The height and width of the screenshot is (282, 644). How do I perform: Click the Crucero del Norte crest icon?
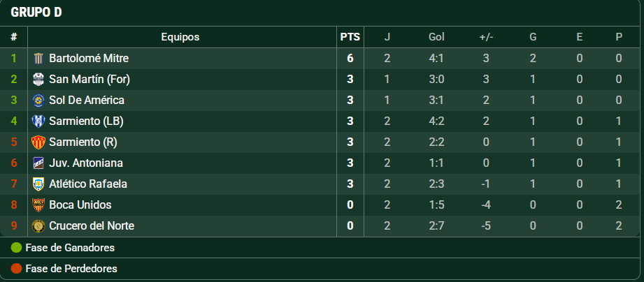click(38, 226)
